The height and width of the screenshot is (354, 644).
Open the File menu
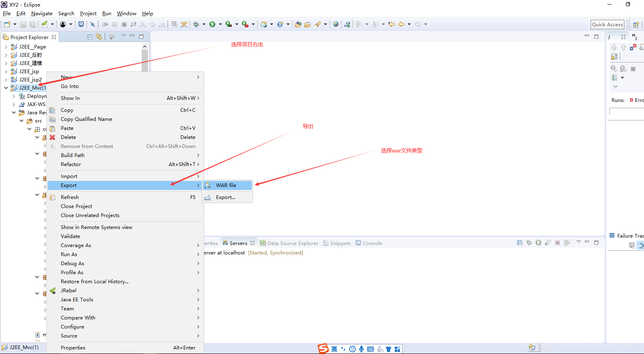[7, 14]
